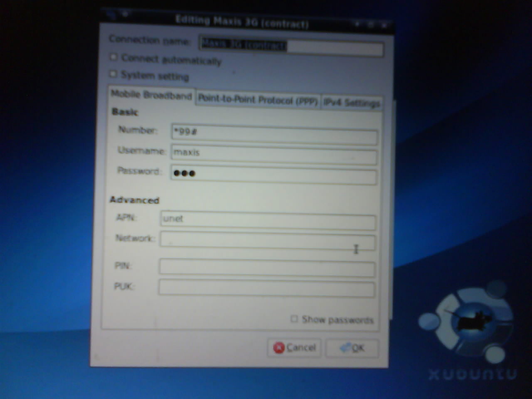Click the Connection name text field
This screenshot has height=399, width=532.
(291, 47)
